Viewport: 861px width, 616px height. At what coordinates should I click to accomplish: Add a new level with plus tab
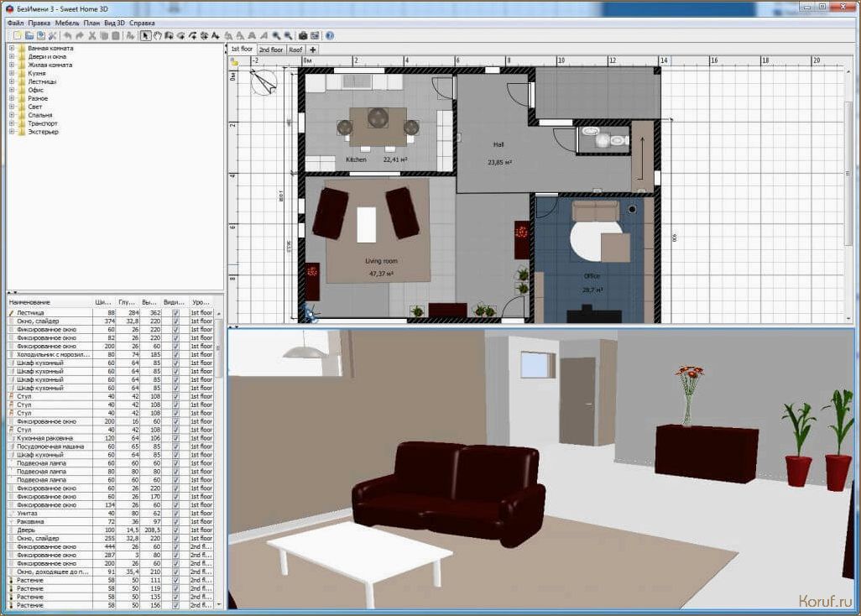(x=313, y=50)
